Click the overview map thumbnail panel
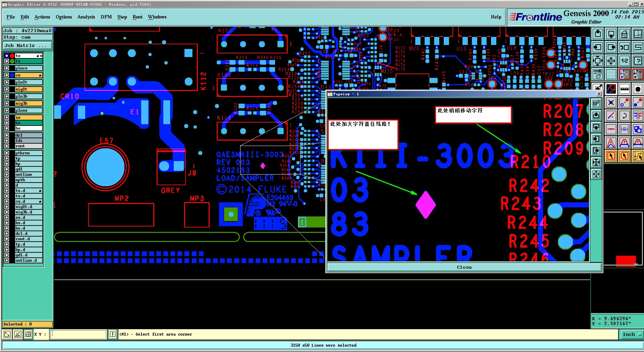644x352 pixels. tap(623, 239)
